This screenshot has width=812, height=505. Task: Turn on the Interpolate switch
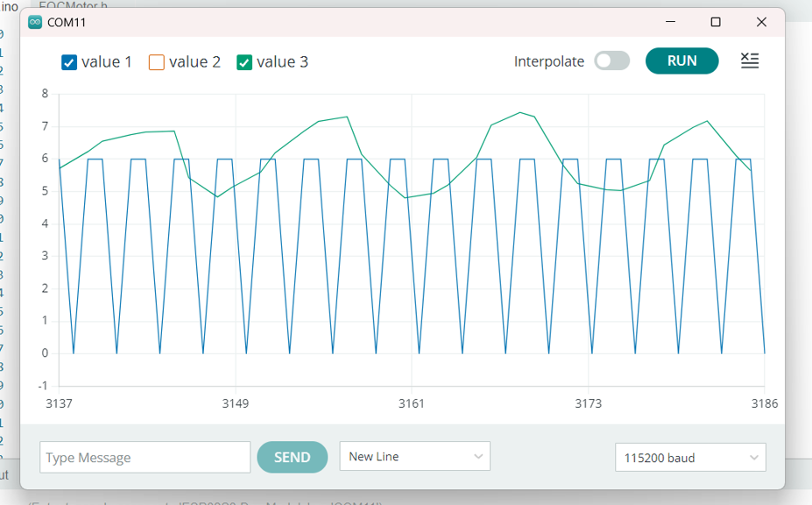click(x=611, y=60)
